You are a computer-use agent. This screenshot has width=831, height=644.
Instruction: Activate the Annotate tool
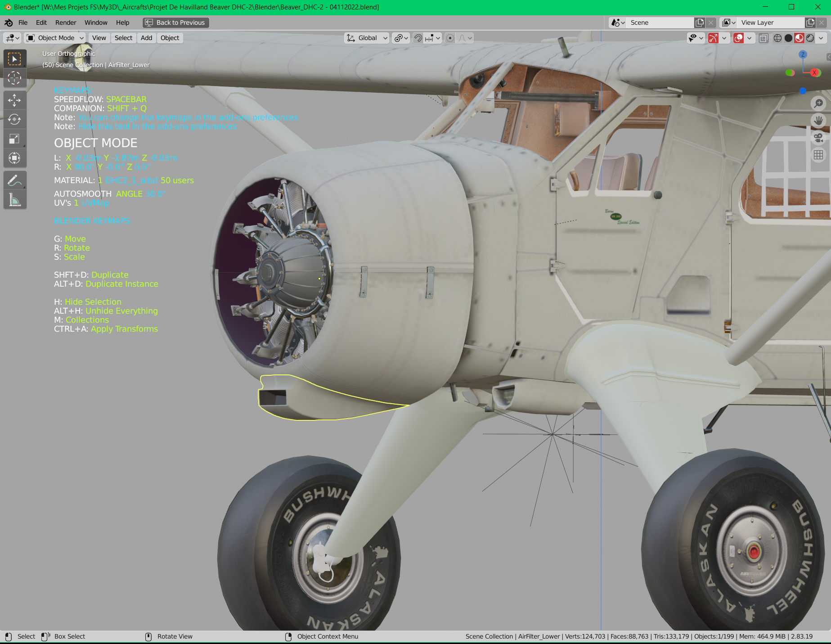tap(15, 180)
